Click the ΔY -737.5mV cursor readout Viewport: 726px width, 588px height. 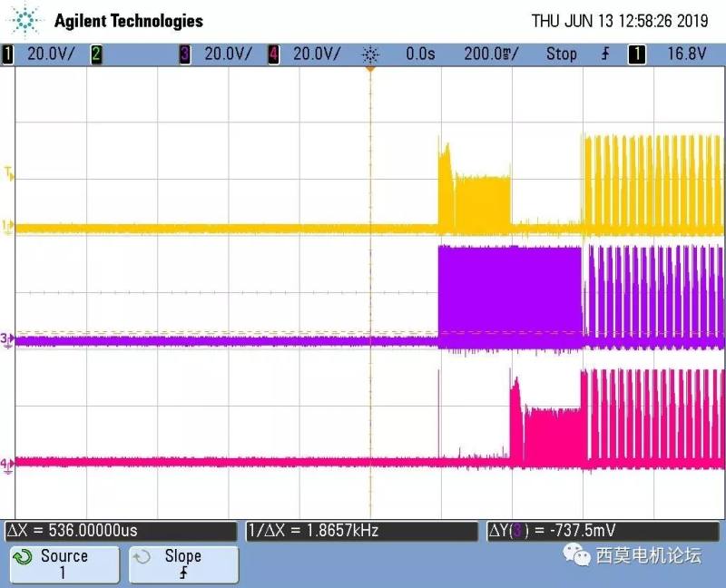599,531
